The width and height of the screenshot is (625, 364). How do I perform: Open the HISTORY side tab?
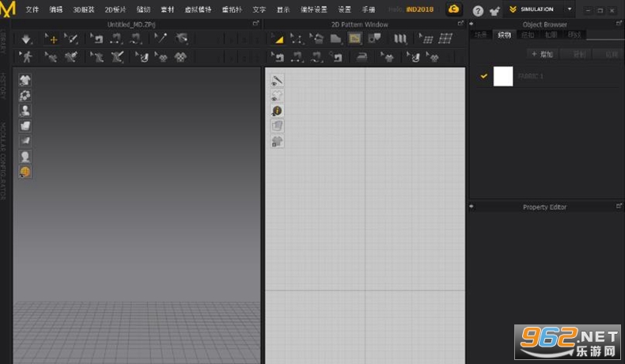tap(4, 85)
